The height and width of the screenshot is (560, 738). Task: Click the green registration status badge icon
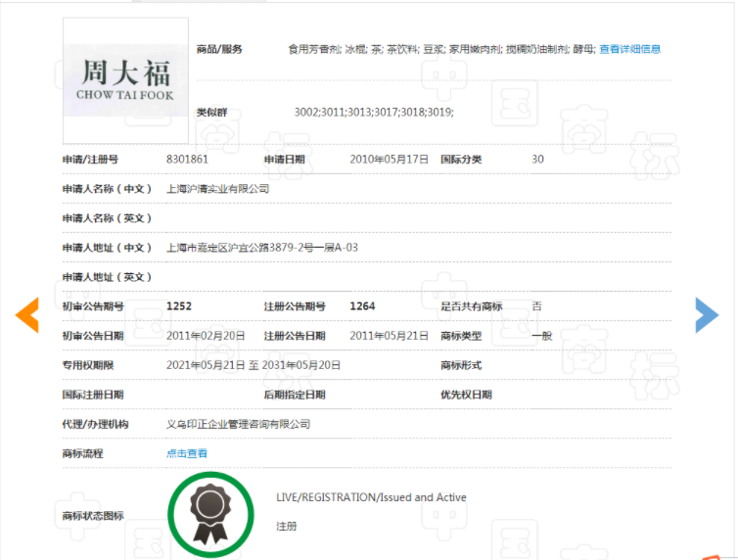point(210,515)
